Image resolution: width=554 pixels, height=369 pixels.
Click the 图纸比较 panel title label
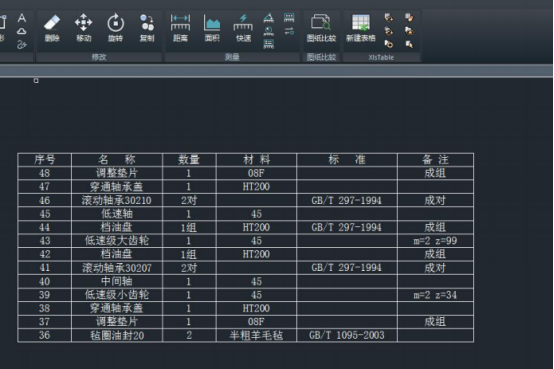pos(321,57)
